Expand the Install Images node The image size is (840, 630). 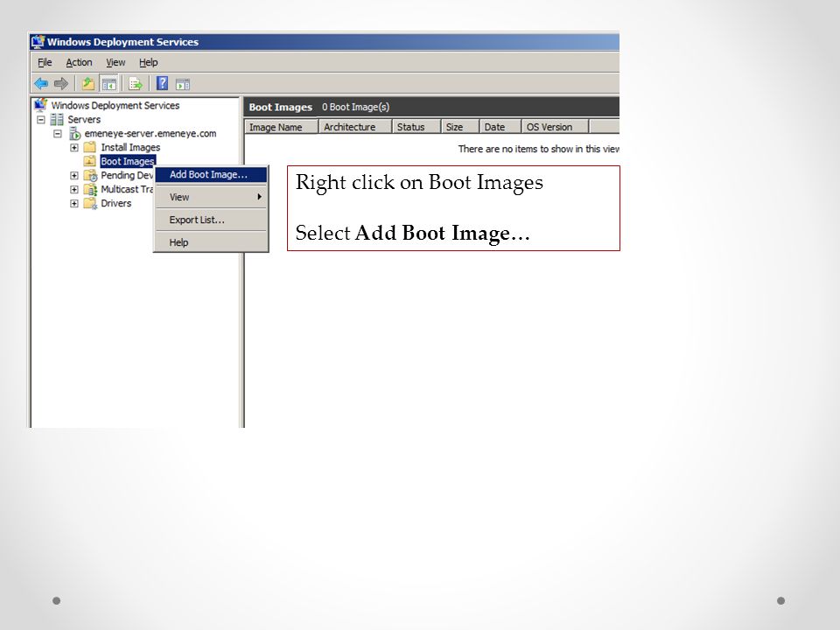pos(73,147)
